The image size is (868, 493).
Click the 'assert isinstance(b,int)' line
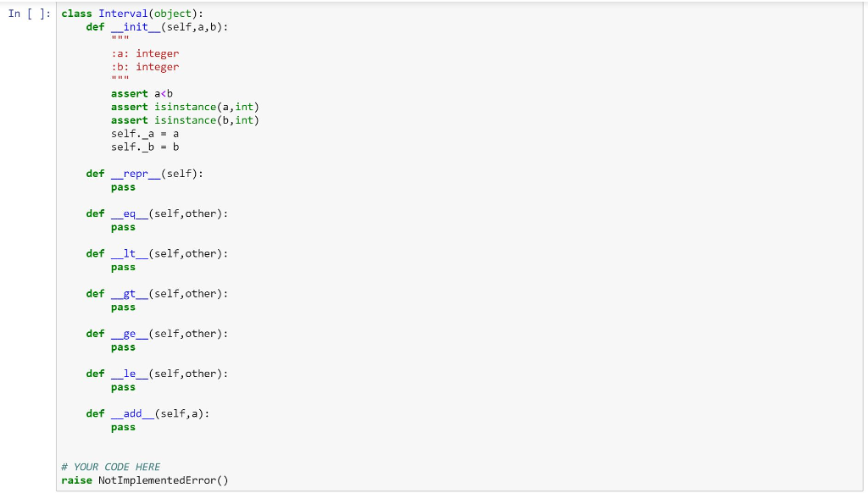click(x=185, y=120)
